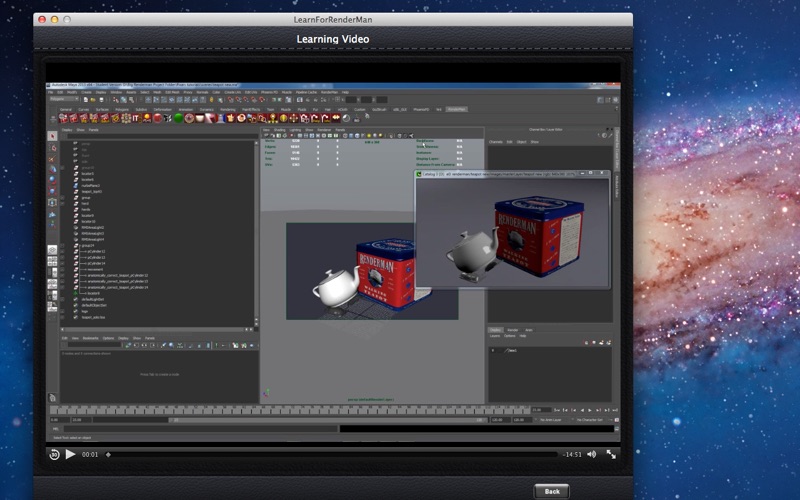The width and height of the screenshot is (800, 500).
Task: Select nurbsPlane3 in the Outliner
Action: [90, 186]
